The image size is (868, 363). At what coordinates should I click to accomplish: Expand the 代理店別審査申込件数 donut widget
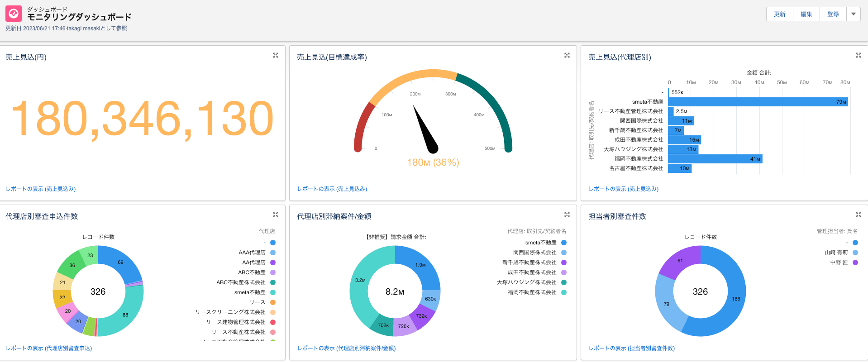(x=276, y=215)
